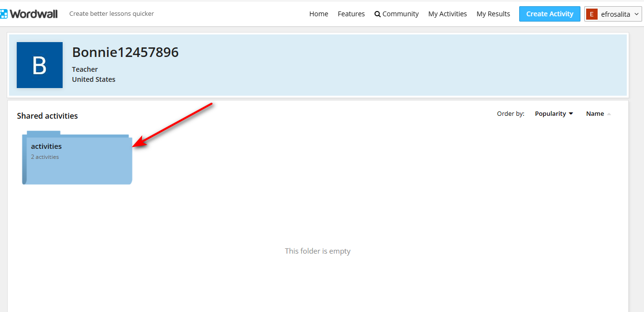This screenshot has height=312, width=644.
Task: View My Results page
Action: [493, 14]
